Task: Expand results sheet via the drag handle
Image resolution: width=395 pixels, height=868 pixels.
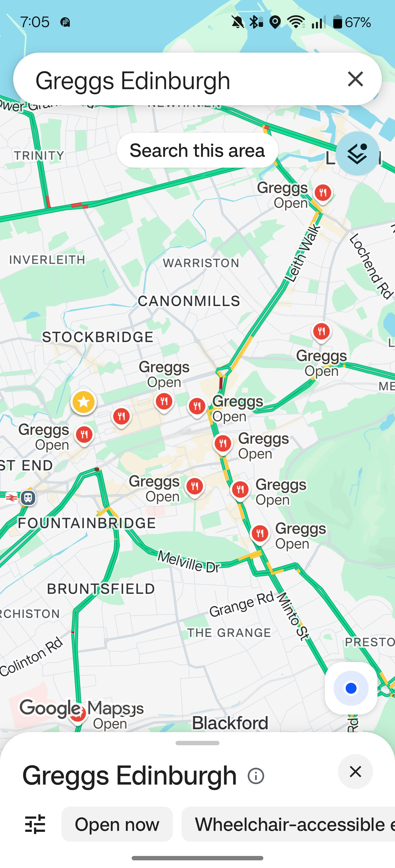Action: 197,743
